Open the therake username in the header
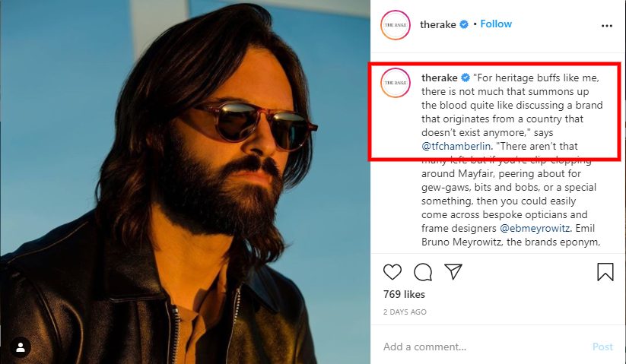This screenshot has height=364, width=626. (x=437, y=24)
